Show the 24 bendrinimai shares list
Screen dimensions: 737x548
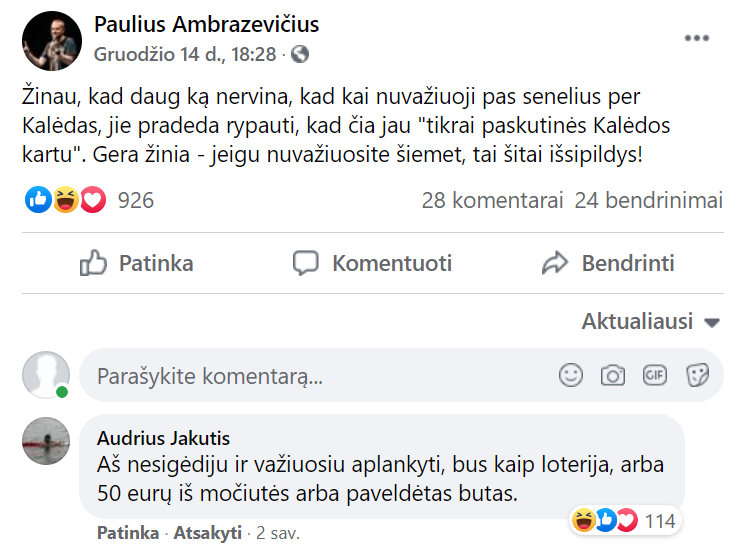tap(649, 200)
